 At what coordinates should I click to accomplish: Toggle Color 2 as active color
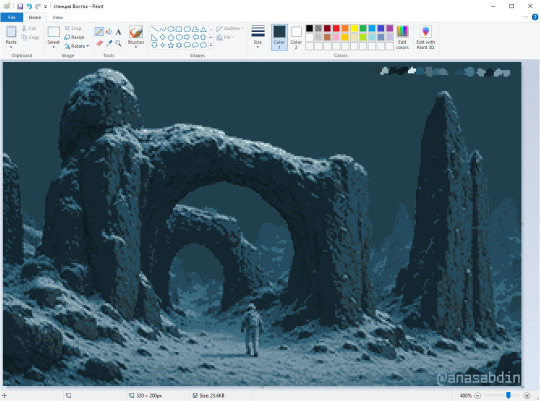[x=296, y=38]
